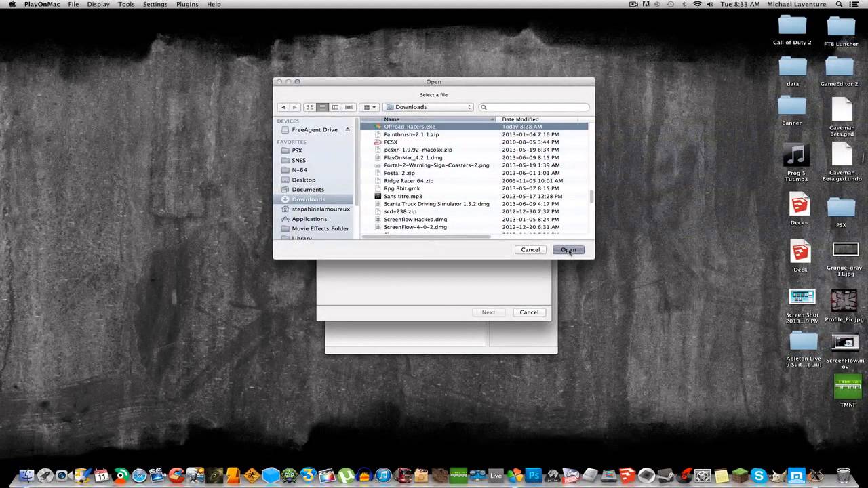Launch Safari from the Dock
Image resolution: width=868 pixels, height=488 pixels.
(139, 474)
